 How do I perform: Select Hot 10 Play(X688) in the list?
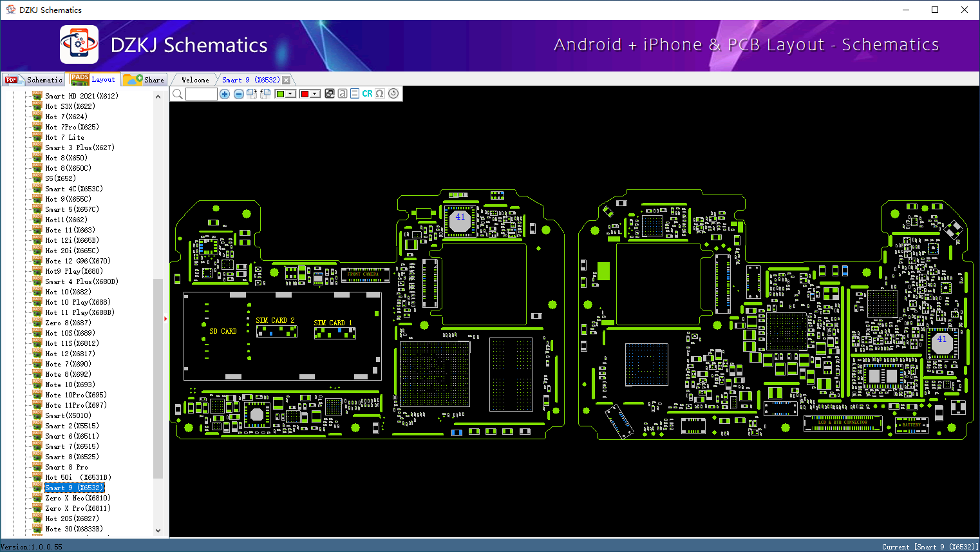click(78, 302)
